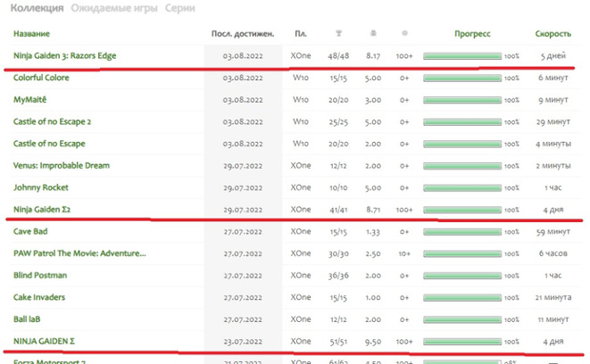Select 48/48 achievements in Ninja Gaiden 3 row
The width and height of the screenshot is (590, 364).
coord(338,56)
